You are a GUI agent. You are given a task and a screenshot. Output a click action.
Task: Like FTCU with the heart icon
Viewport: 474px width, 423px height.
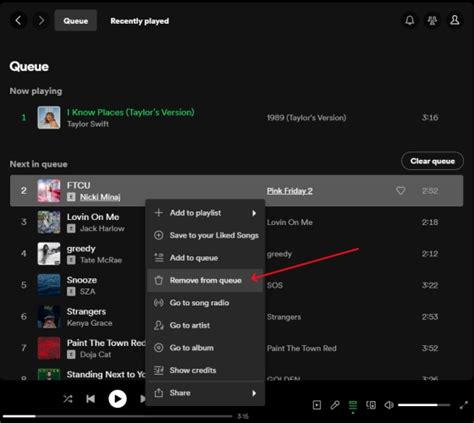(401, 190)
